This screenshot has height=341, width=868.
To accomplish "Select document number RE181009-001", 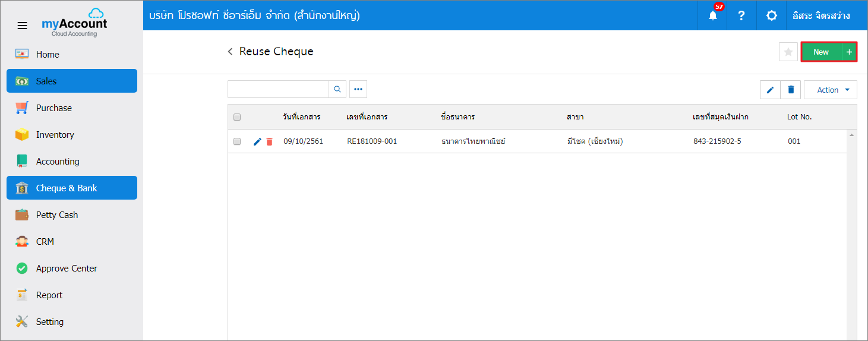I will 372,141.
